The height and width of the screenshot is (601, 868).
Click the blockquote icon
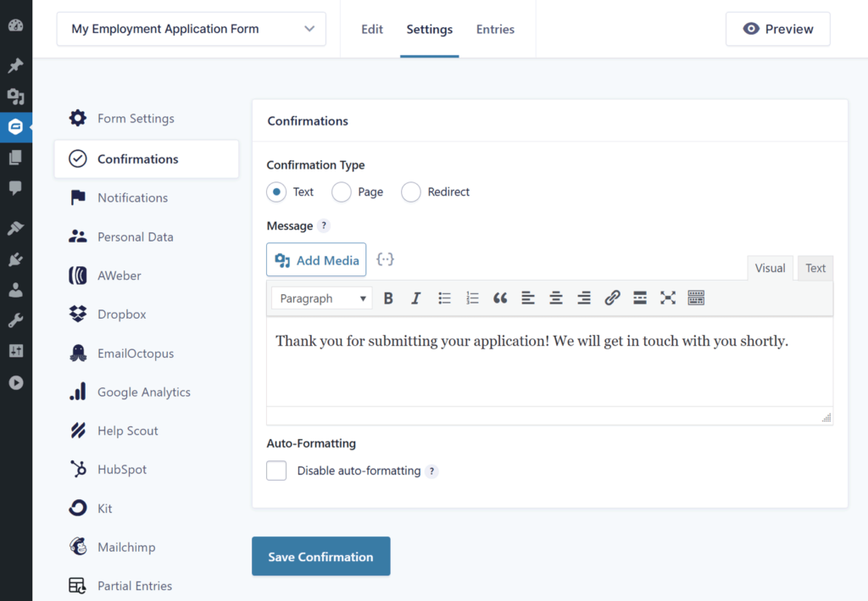pos(500,298)
